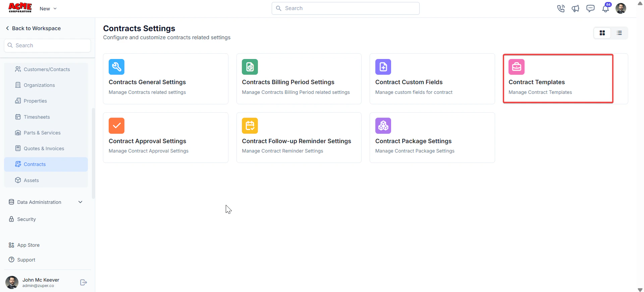Click the Contract Package Settings cubes icon
This screenshot has width=644, height=292.
pos(383,126)
